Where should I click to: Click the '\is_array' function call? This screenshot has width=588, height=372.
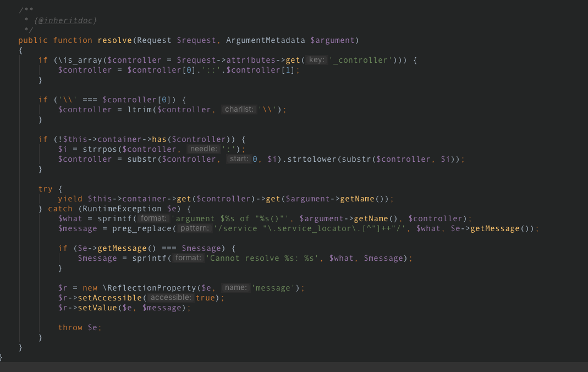click(x=80, y=61)
